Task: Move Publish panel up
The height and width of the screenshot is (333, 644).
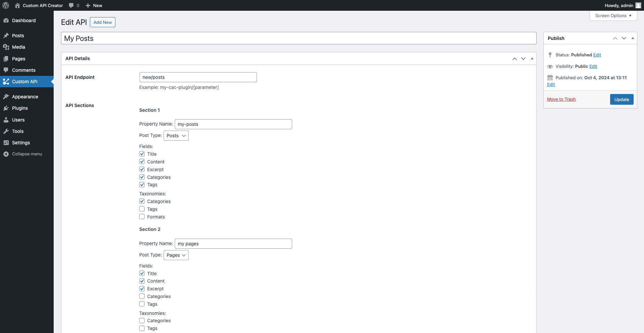Action: pos(615,38)
